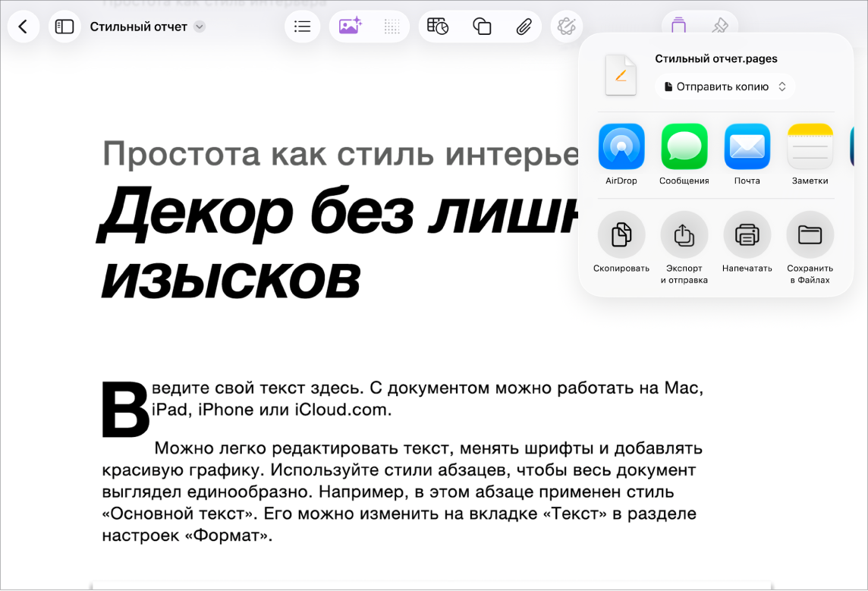Click the paragraph starting Можно легко редактировать
The height and width of the screenshot is (591, 868).
[x=402, y=492]
